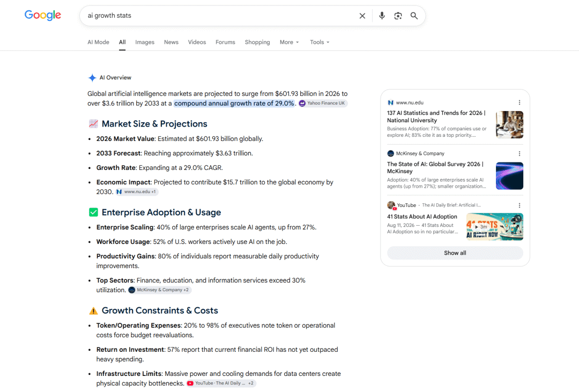The width and height of the screenshot is (579, 392).
Task: Click the National University article thumbnail
Action: 509,124
